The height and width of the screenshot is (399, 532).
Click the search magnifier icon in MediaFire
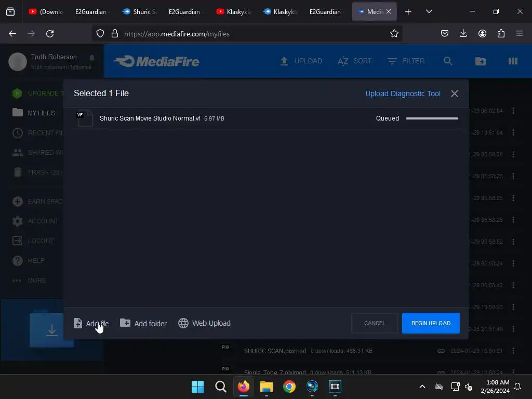tap(448, 61)
